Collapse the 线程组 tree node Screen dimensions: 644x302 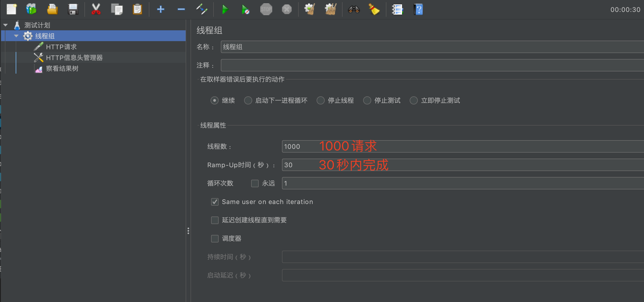pos(16,35)
